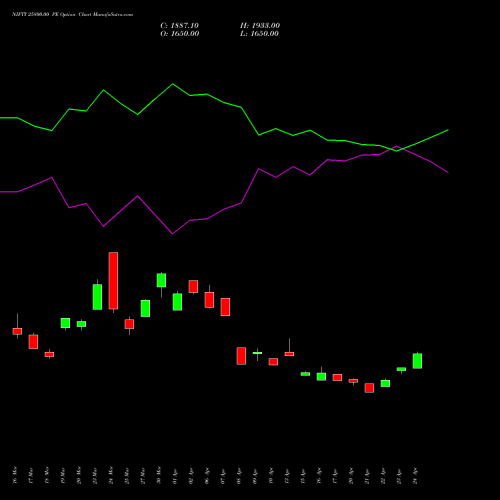500x500 pixels.
Task: Click the '17 Mar' date label
Action: pyautogui.click(x=31, y=475)
